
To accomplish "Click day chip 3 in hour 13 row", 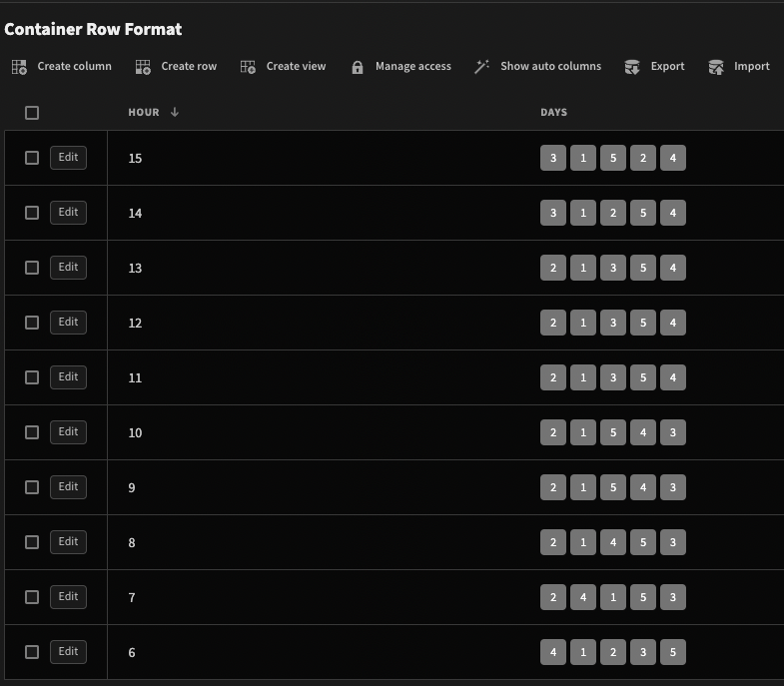I will [613, 268].
